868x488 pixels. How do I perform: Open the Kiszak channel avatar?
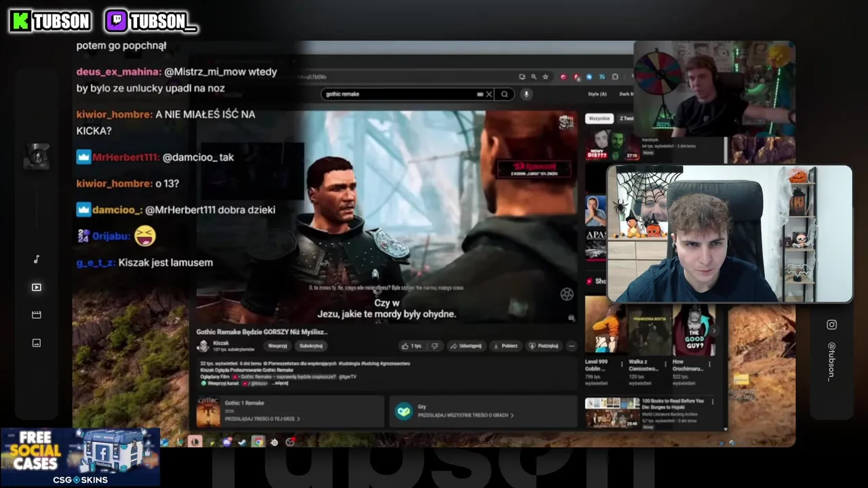[203, 346]
